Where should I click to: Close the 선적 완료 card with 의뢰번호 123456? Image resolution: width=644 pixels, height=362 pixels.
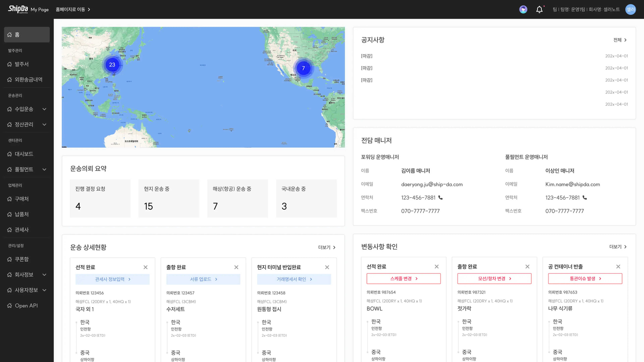tap(146, 267)
